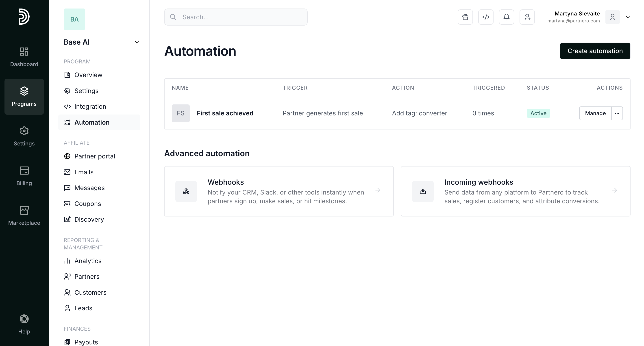Viewport: 644px width, 346px height.
Task: Open notifications bell icon
Action: point(506,17)
